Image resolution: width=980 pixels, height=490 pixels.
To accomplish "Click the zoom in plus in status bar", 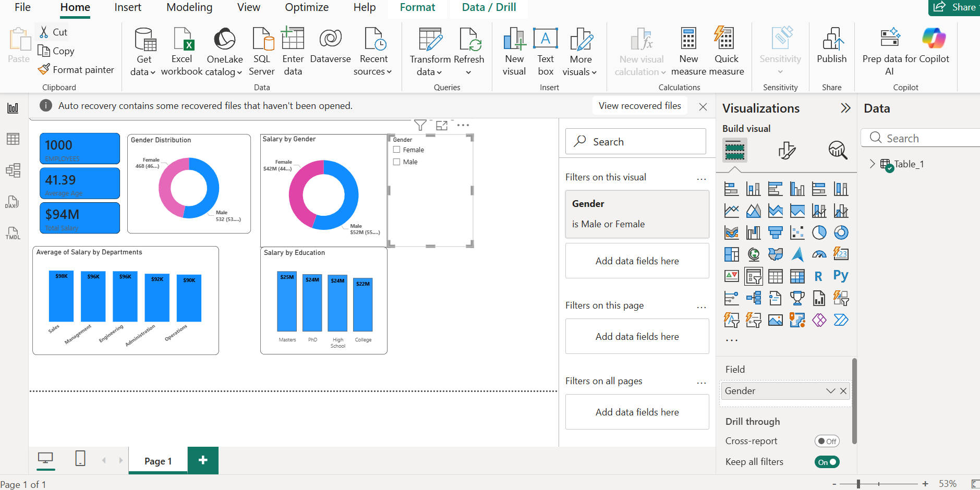I will [925, 484].
